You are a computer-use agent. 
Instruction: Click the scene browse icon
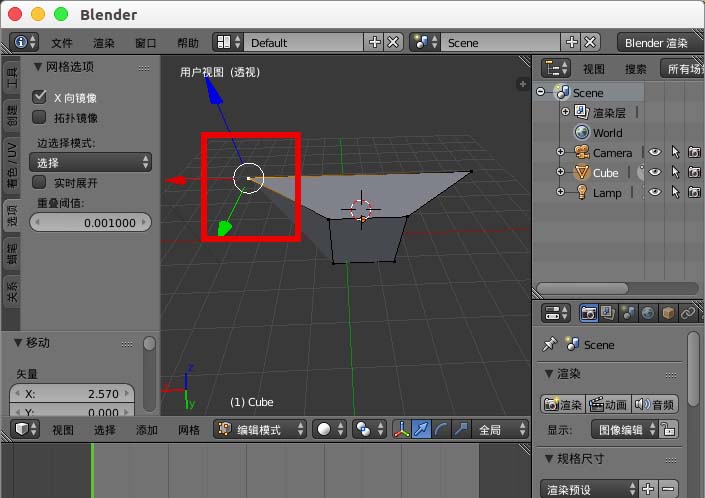point(425,42)
